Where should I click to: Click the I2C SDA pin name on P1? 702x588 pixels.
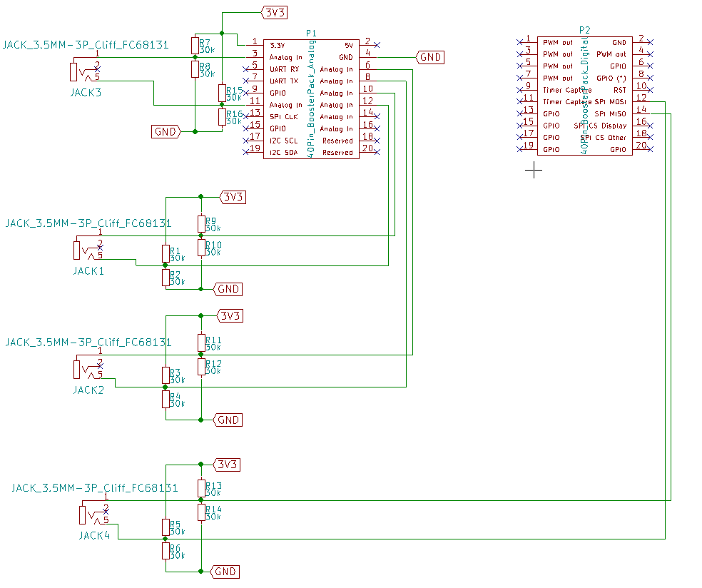tap(283, 153)
